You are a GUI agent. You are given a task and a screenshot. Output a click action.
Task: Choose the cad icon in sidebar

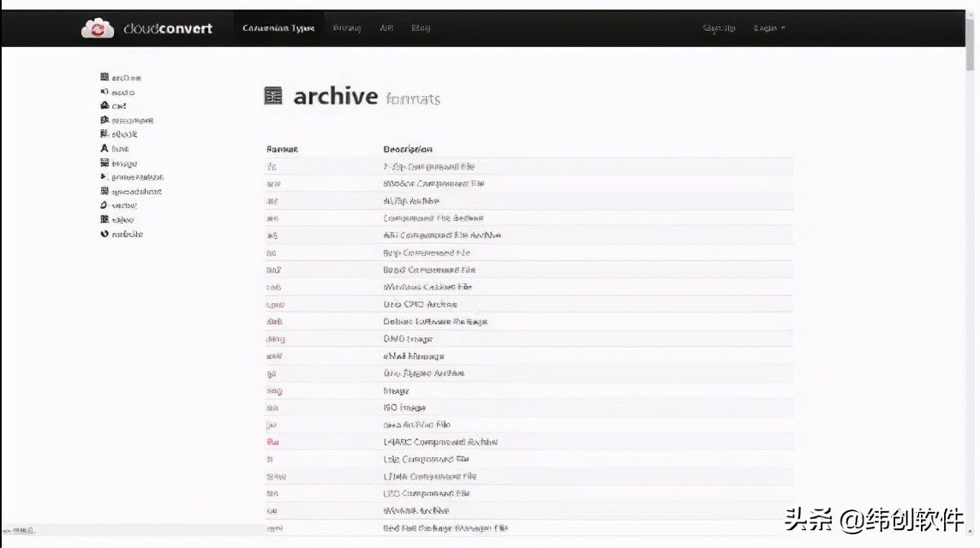105,105
